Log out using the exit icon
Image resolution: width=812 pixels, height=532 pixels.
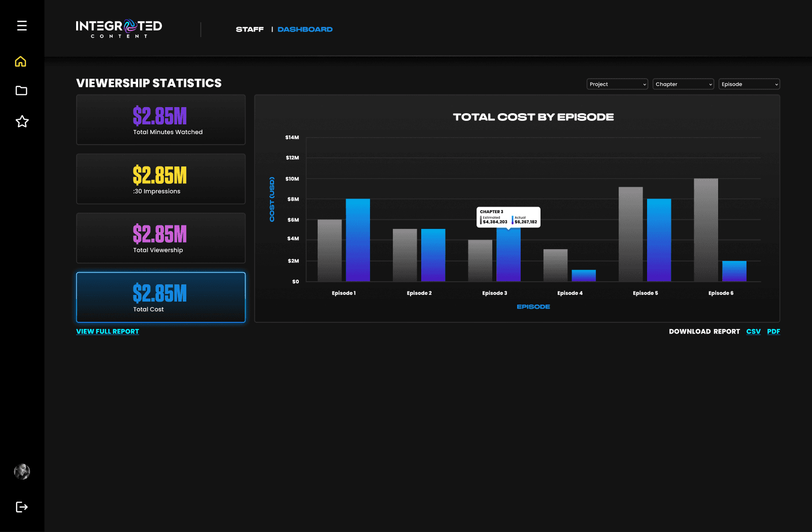[22, 507]
